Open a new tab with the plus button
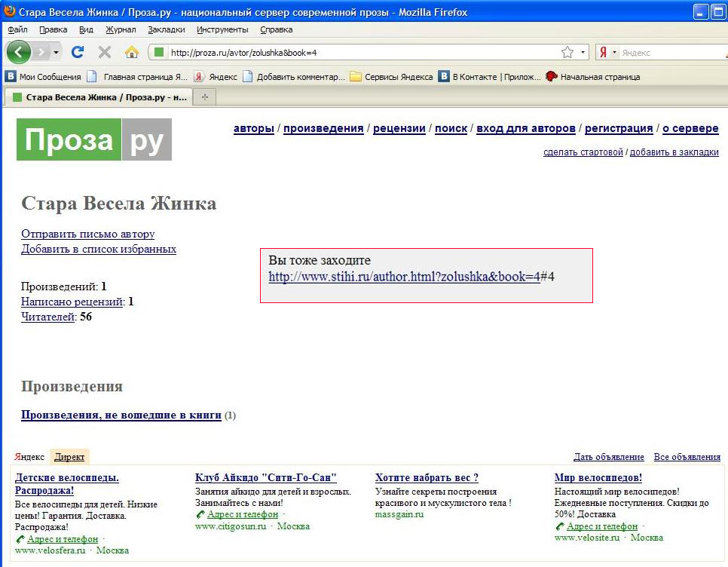728x567 pixels. click(x=205, y=97)
